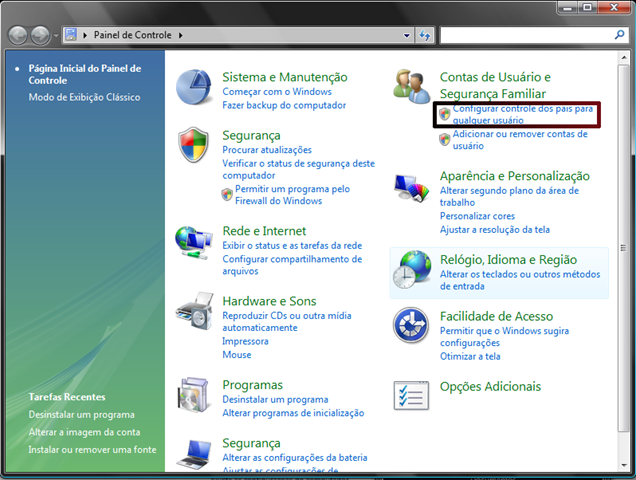Click Desinstalar um programa under Programas
636x480 pixels.
[275, 399]
